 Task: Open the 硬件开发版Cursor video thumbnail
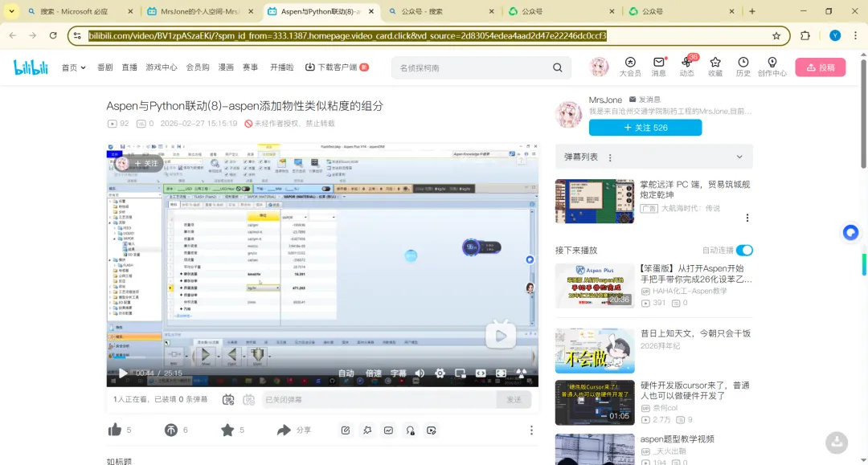pyautogui.click(x=595, y=402)
